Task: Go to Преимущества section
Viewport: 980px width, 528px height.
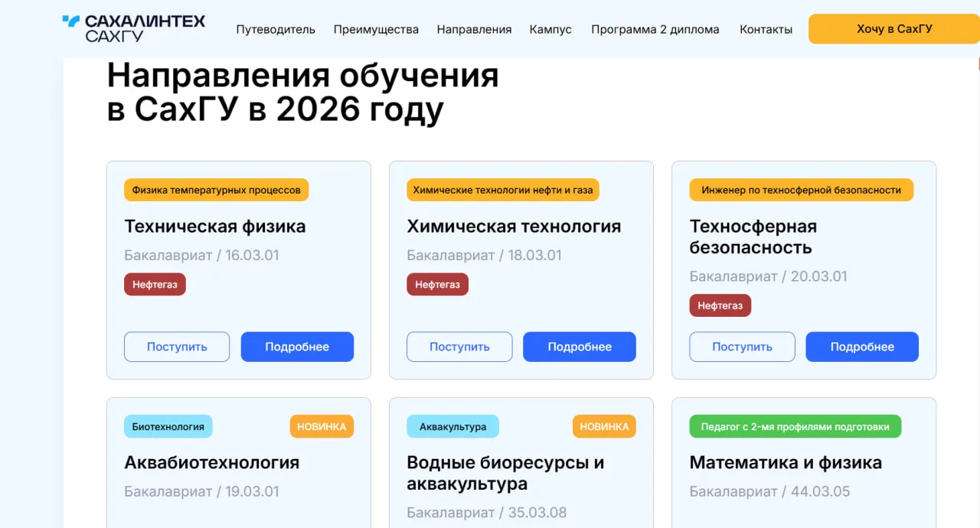Action: pos(376,29)
